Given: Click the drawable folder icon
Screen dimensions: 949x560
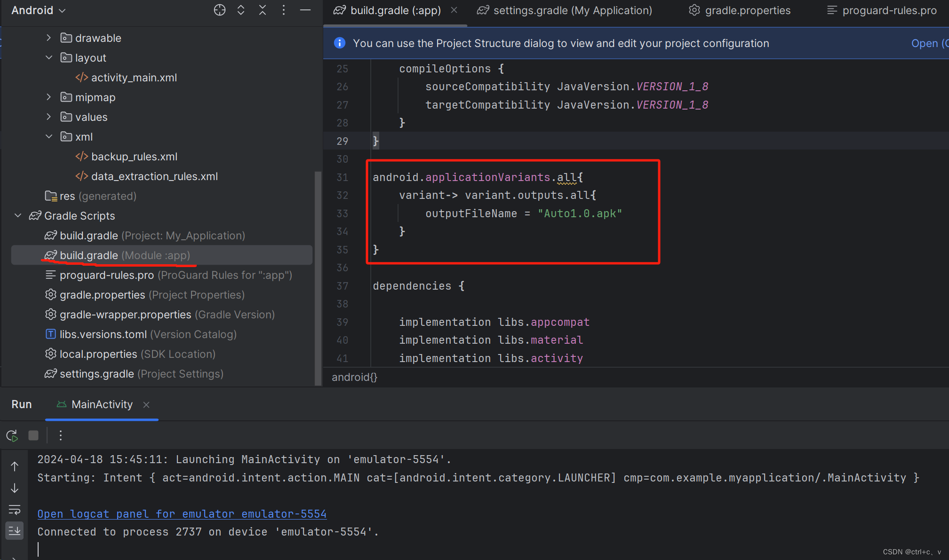Looking at the screenshot, I should (x=66, y=38).
